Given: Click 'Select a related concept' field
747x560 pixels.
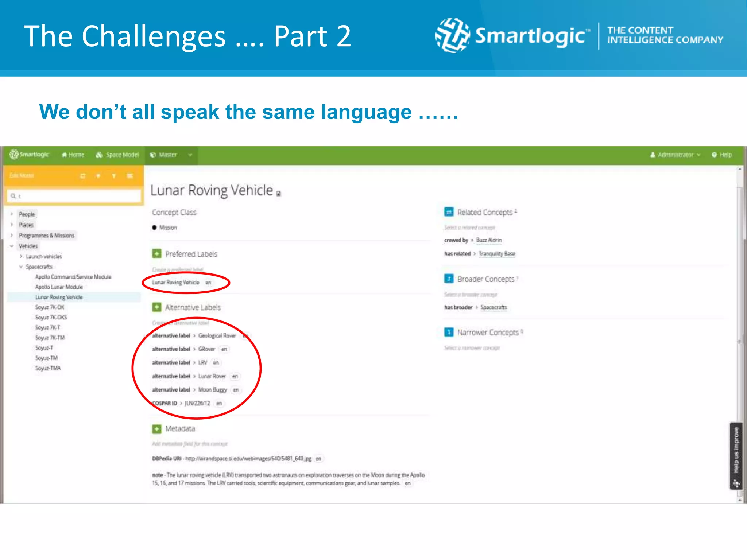Looking at the screenshot, I should (x=469, y=227).
